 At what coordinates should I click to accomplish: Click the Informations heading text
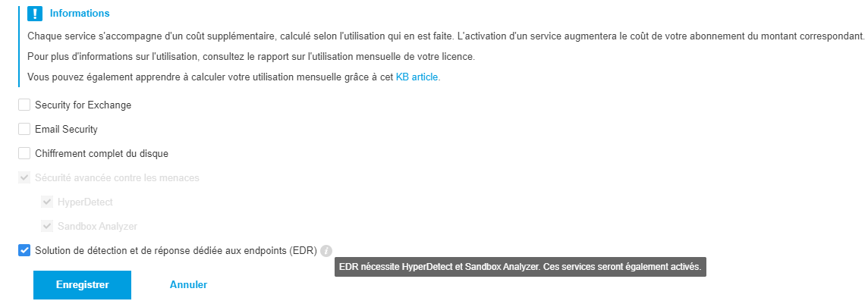pyautogui.click(x=80, y=14)
